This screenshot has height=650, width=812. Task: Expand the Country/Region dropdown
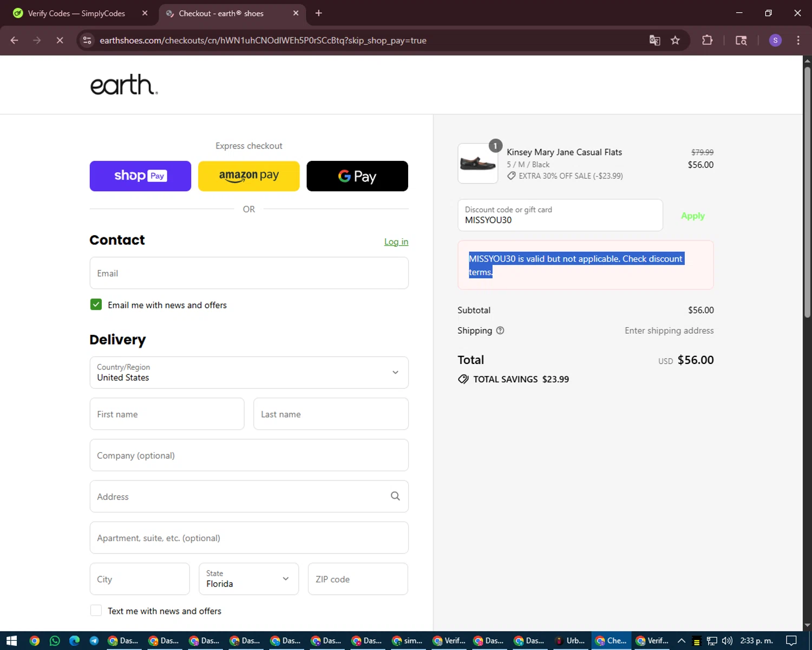pos(249,373)
